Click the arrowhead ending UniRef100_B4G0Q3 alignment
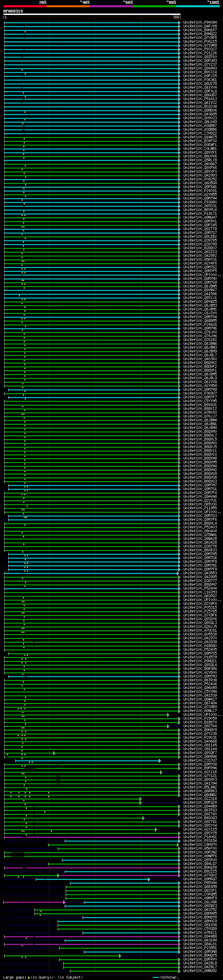223x980 pixels. tap(143, 818)
